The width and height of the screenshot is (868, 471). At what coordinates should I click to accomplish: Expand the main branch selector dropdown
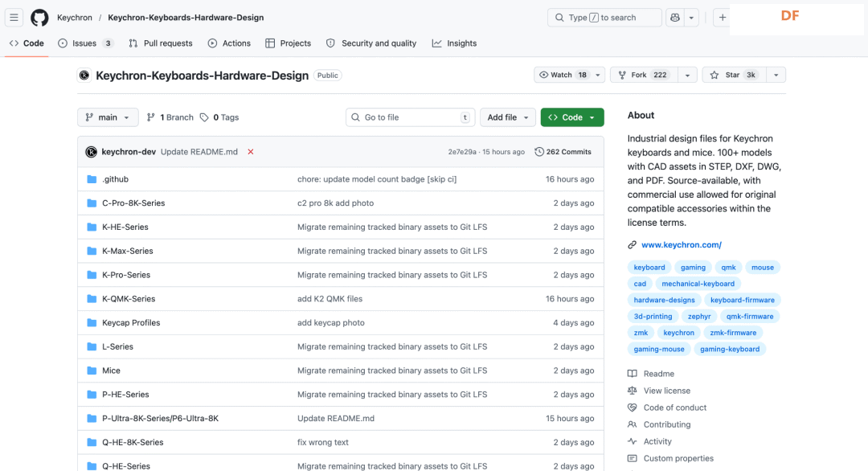[108, 117]
